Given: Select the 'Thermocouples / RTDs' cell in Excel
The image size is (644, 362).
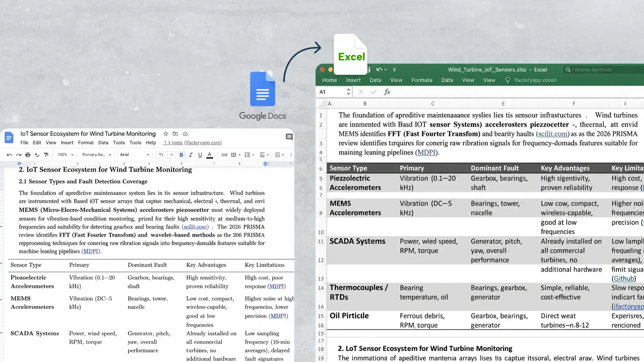Looking at the screenshot, I should tap(362, 297).
